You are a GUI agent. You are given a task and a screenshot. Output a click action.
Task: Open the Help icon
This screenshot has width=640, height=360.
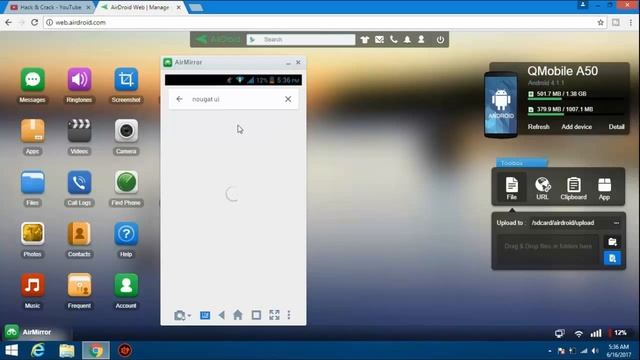(x=126, y=234)
